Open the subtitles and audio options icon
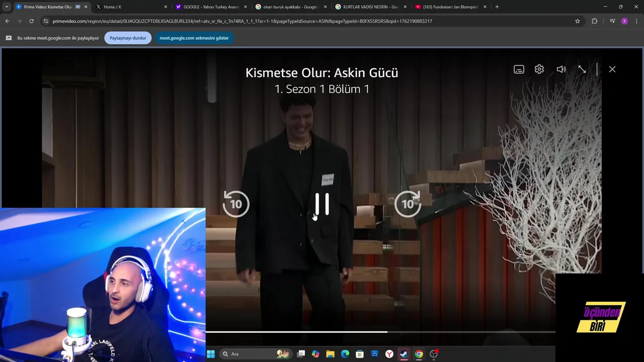Viewport: 644px width, 362px height. click(519, 69)
